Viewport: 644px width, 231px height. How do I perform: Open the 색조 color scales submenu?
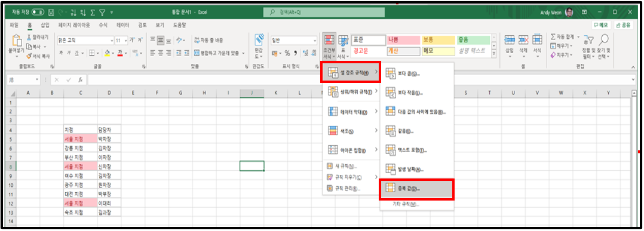pyautogui.click(x=351, y=131)
